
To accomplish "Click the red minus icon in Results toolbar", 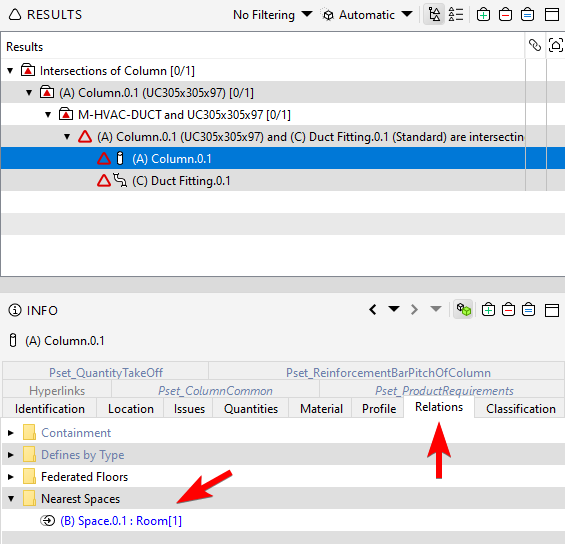I will click(x=505, y=15).
